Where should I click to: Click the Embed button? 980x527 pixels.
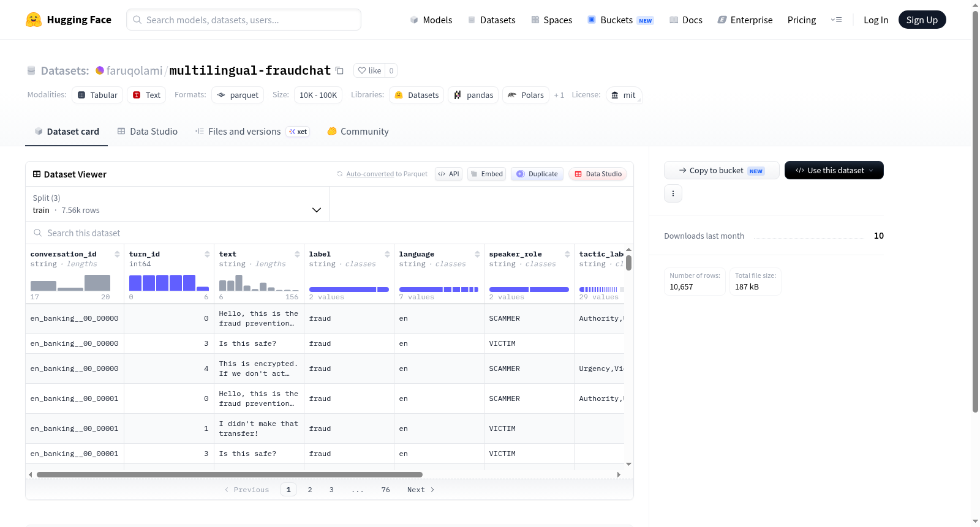pos(487,174)
